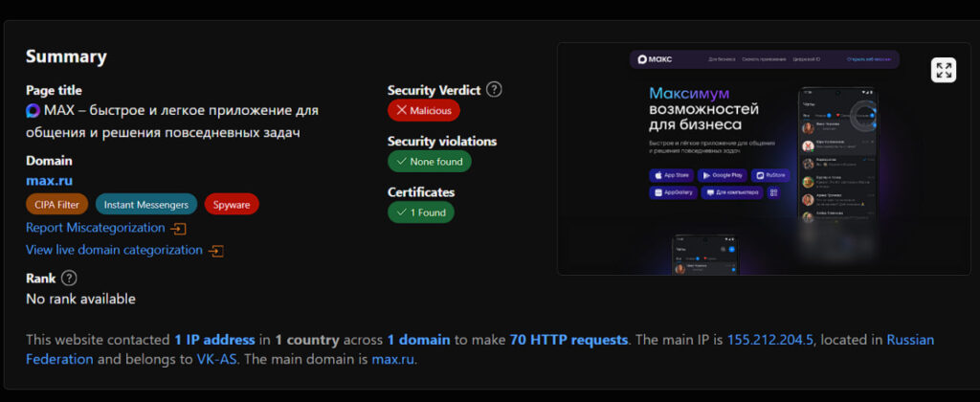Click the 70 HTTP requests link
Viewport: 980px width, 402px height.
tap(568, 340)
